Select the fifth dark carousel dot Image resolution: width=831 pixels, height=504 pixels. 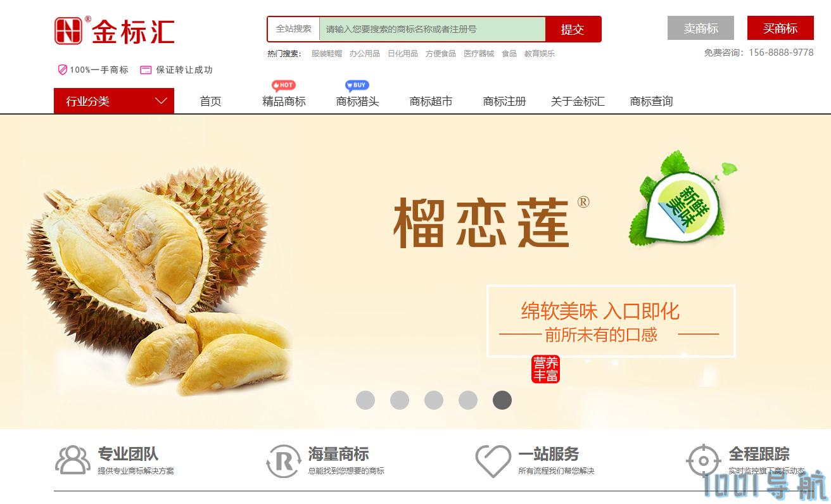502,400
